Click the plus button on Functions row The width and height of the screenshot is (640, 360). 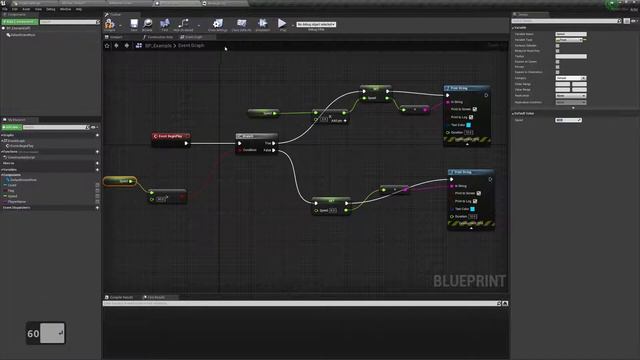click(97, 152)
